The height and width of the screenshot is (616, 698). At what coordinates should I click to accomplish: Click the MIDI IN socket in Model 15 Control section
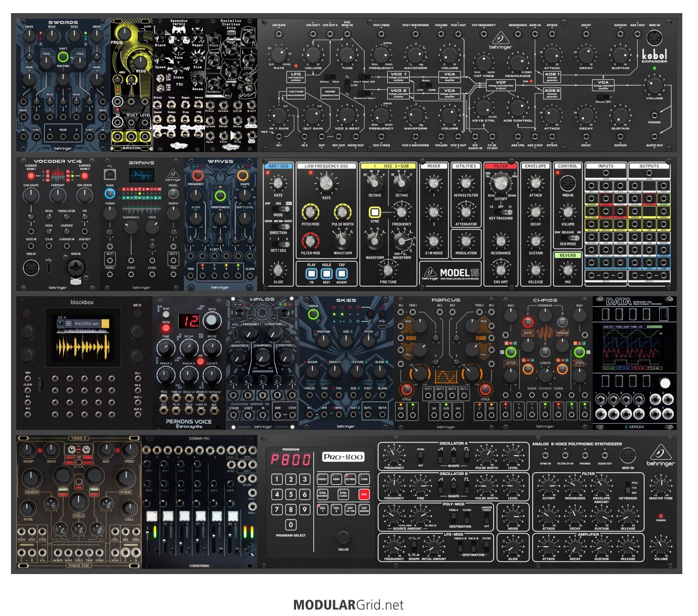point(568,183)
